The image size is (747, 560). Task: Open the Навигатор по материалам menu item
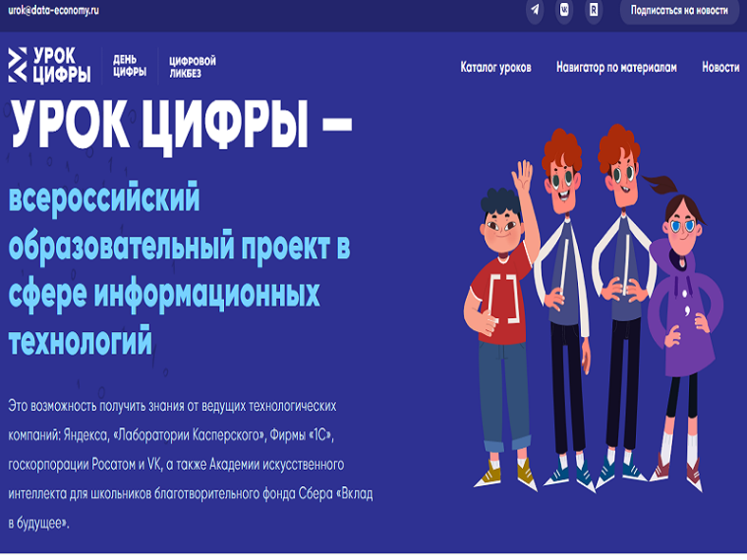(x=616, y=67)
